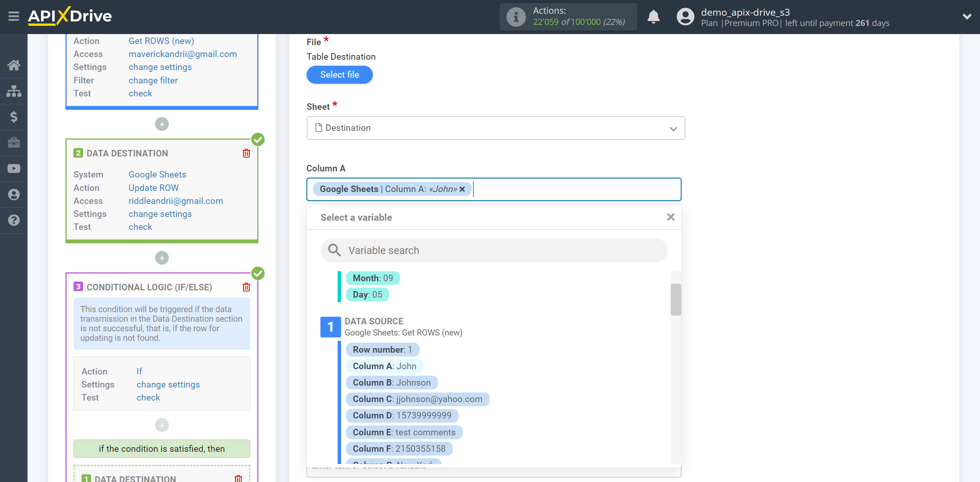
Task: Open riddleandrii@gmail.com access link
Action: coord(176,201)
